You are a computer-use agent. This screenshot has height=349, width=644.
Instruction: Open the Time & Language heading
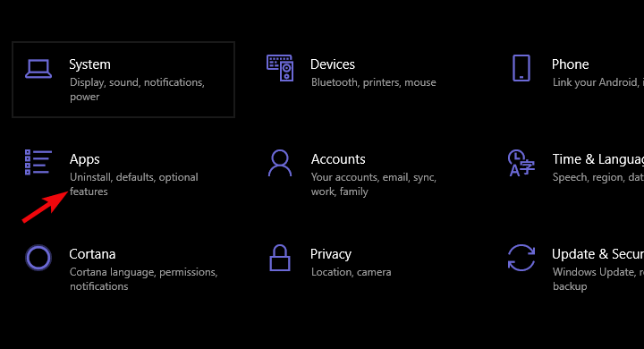point(598,159)
